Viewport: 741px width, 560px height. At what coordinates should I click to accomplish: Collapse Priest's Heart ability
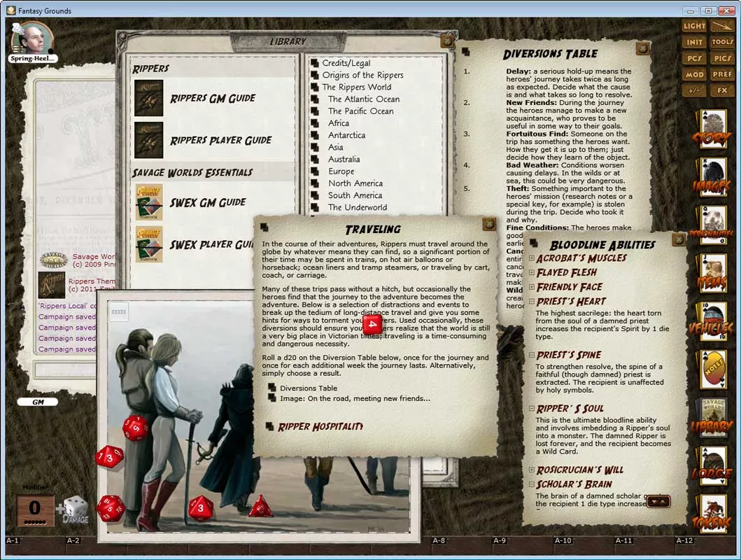point(532,302)
